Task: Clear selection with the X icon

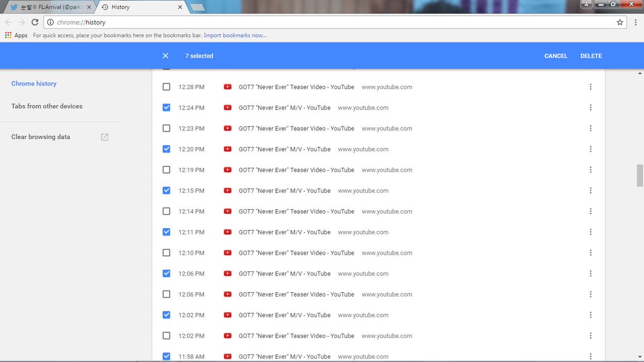Action: point(165,56)
